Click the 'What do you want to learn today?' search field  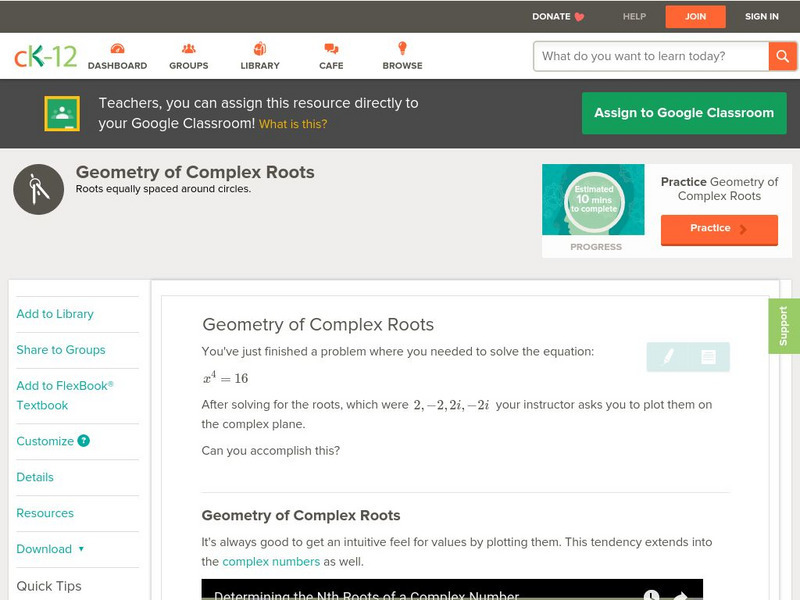[650, 56]
